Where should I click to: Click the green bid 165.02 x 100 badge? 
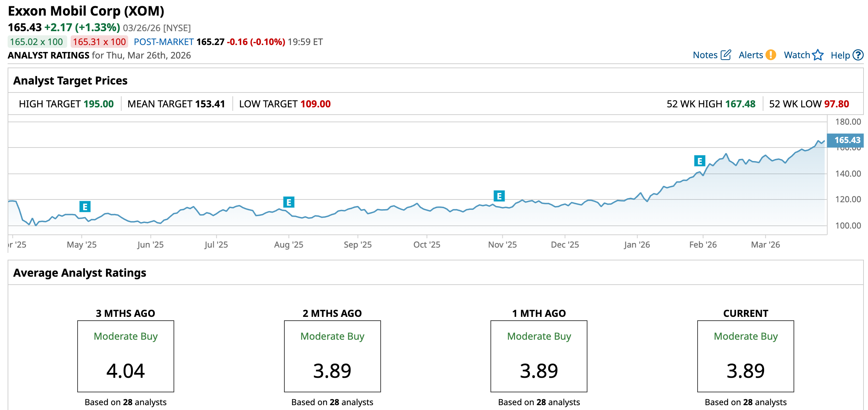37,42
